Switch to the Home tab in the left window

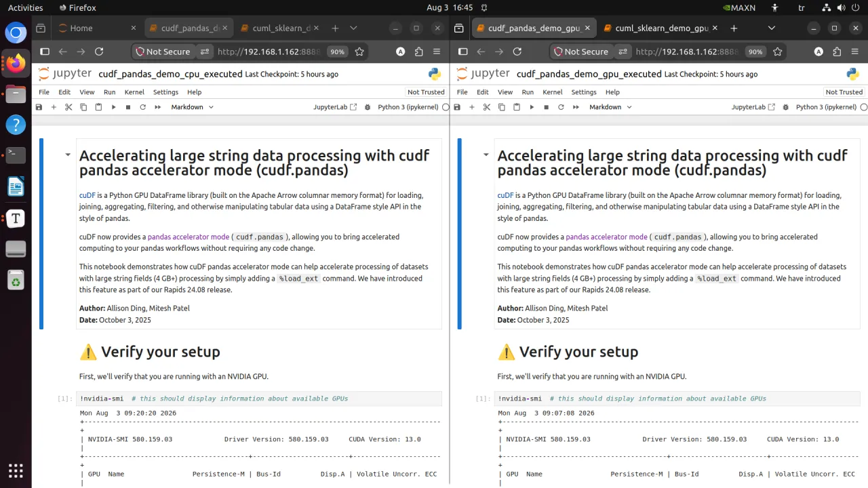pos(97,28)
